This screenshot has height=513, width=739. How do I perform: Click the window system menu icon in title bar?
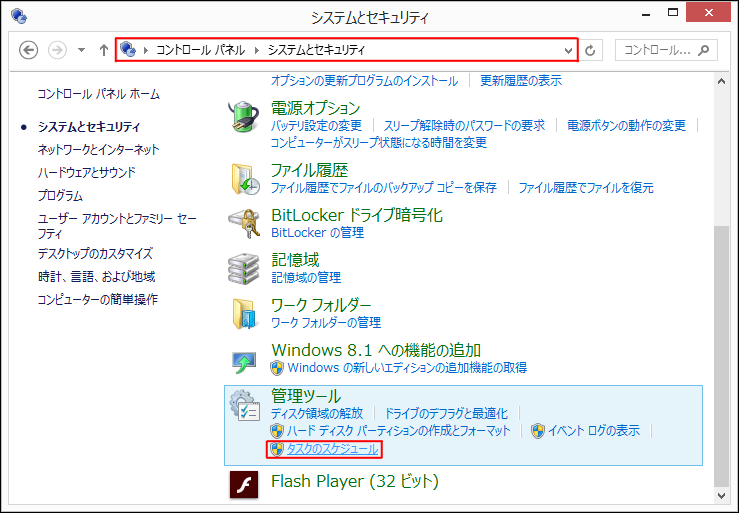[x=19, y=17]
